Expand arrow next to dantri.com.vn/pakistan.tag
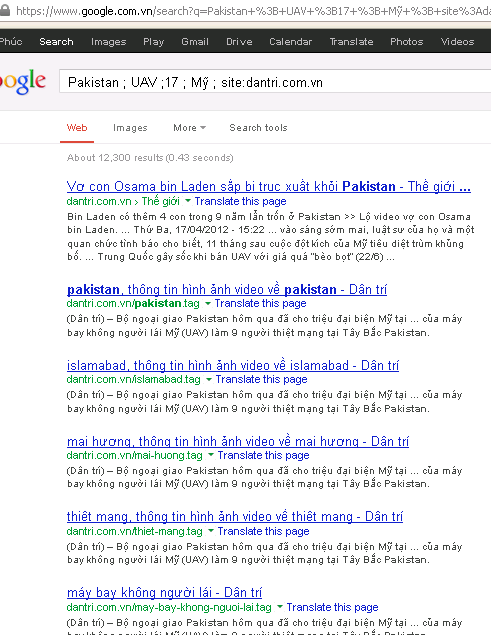Viewport: 491px width, 635px height. pyautogui.click(x=207, y=303)
